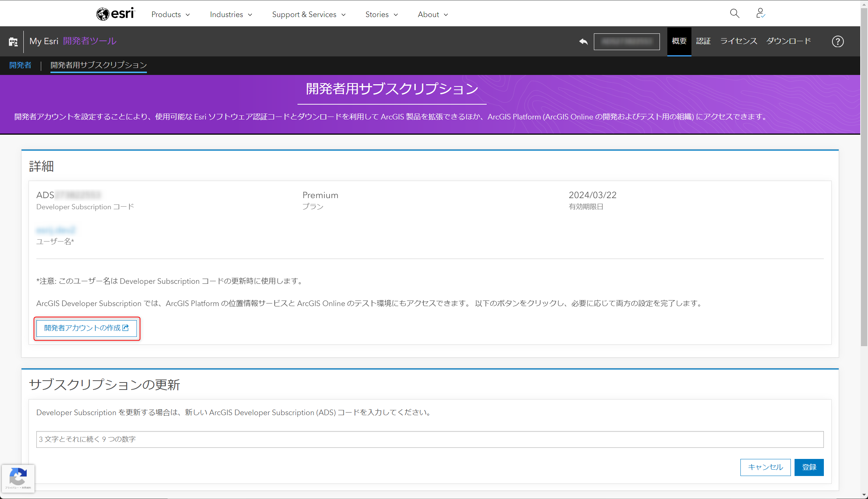Screen dimensions: 868x499
Task: Open the ライセンス tab
Action: [739, 41]
